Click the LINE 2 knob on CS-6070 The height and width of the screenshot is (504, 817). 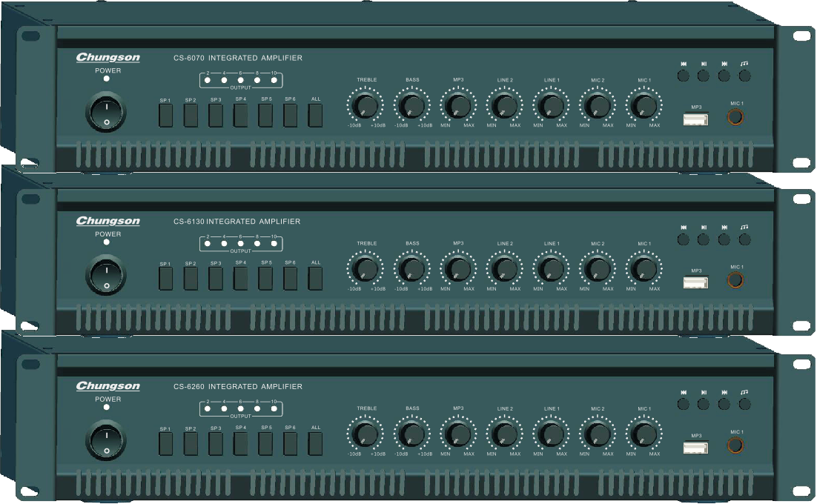pos(504,106)
